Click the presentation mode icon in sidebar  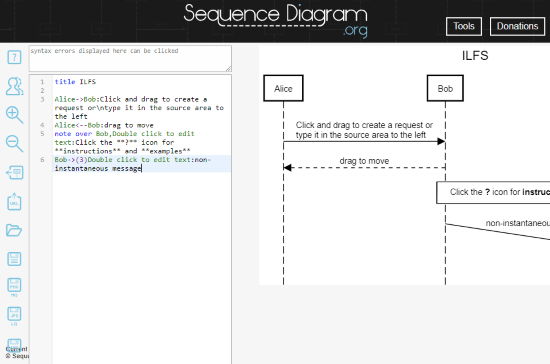coord(14,173)
